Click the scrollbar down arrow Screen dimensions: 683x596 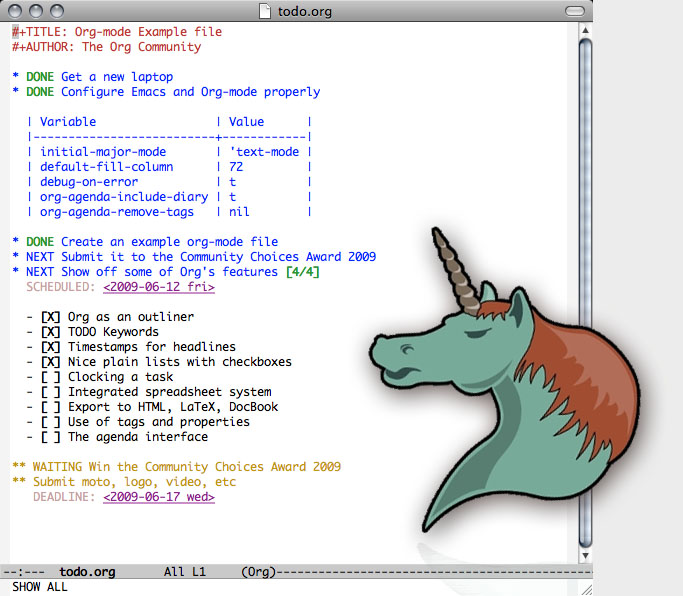pos(585,555)
